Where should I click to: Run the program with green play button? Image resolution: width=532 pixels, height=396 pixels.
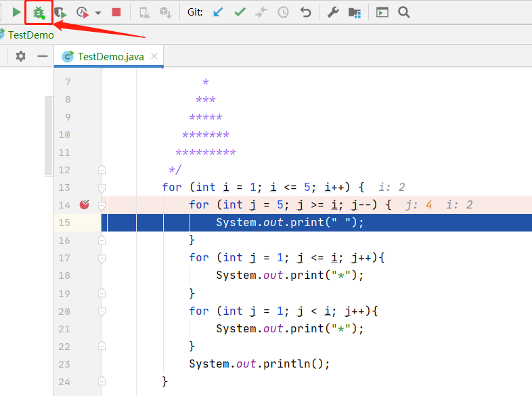16,13
